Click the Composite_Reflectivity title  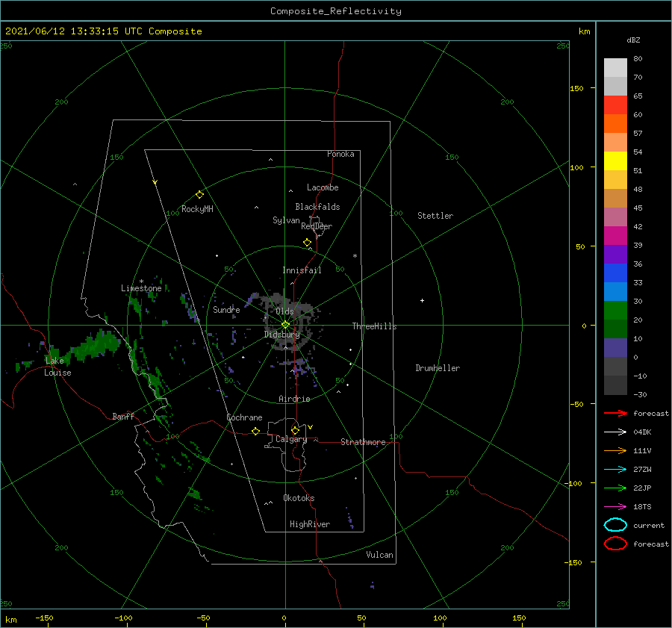tap(336, 11)
